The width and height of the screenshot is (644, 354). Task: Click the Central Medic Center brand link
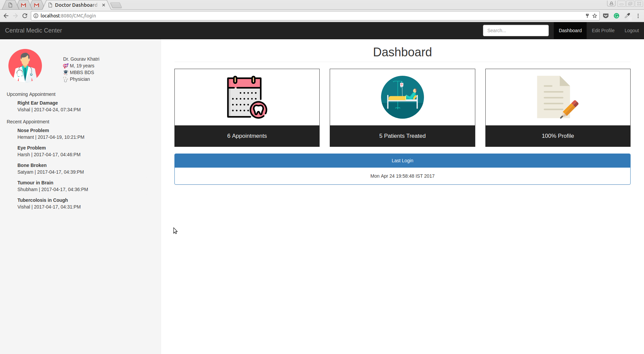(x=34, y=31)
